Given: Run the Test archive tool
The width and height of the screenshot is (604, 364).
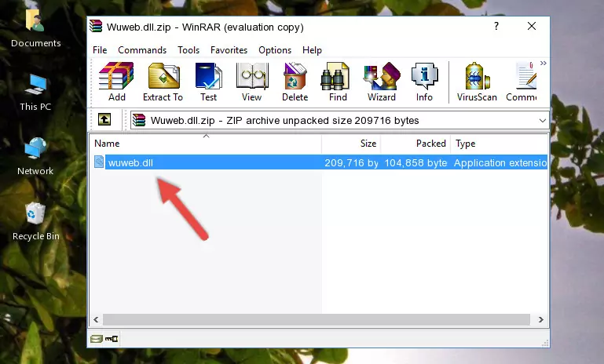Looking at the screenshot, I should (x=208, y=82).
